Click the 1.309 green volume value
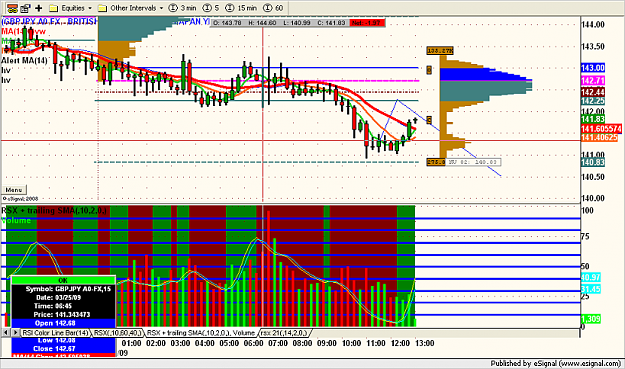 point(590,319)
